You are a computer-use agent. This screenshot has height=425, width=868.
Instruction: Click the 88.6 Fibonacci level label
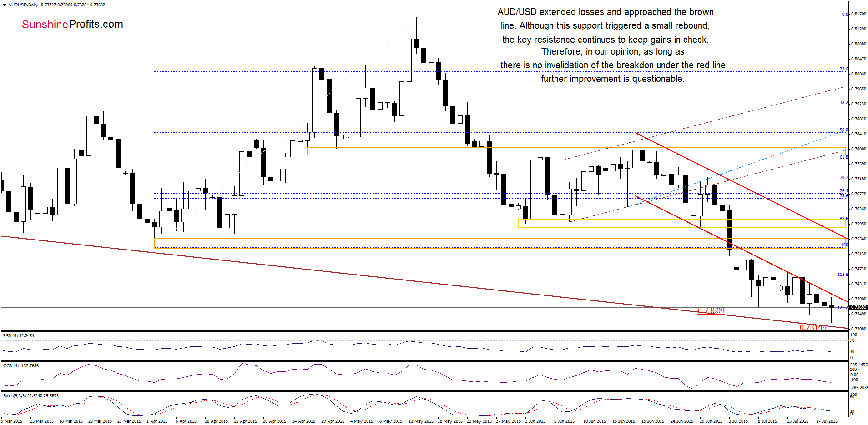coord(844,219)
